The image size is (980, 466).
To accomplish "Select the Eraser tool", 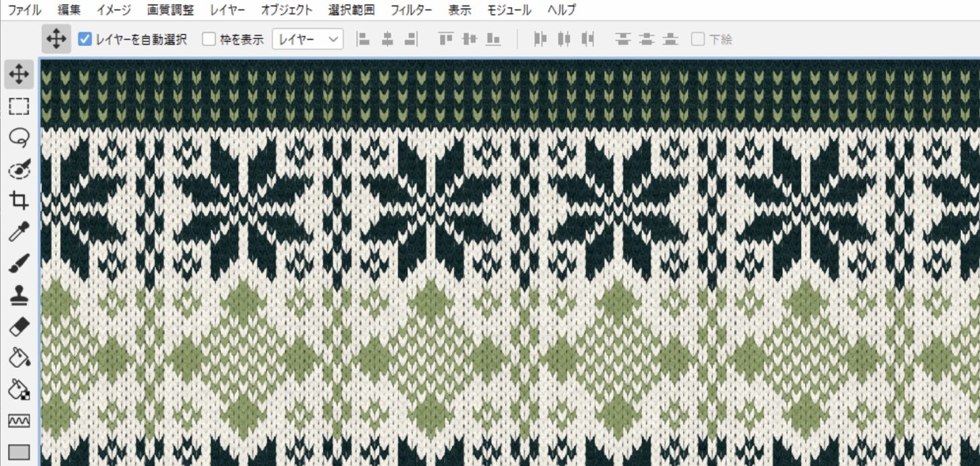I will [19, 327].
